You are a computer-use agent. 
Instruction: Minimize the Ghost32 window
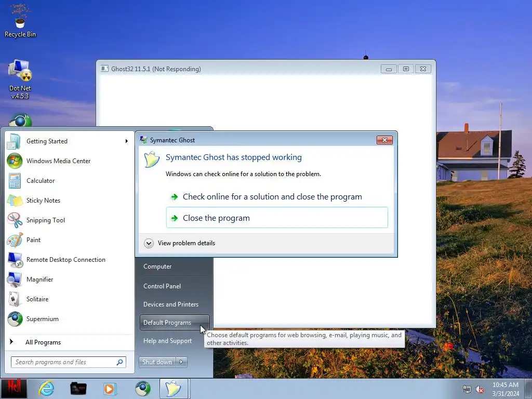389,69
